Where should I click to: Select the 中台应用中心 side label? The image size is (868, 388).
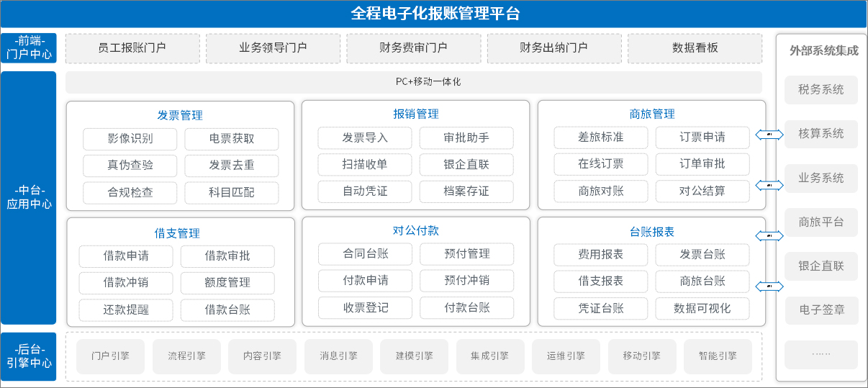pos(29,197)
